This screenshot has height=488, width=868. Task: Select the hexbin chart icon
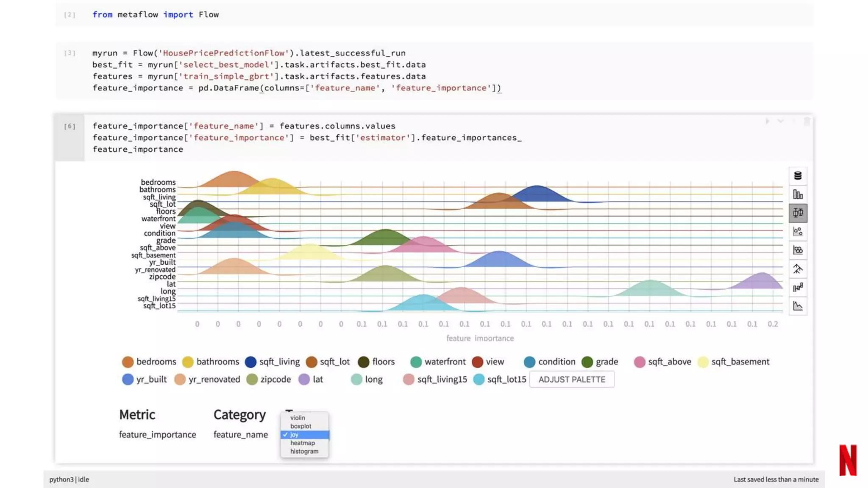pyautogui.click(x=798, y=250)
